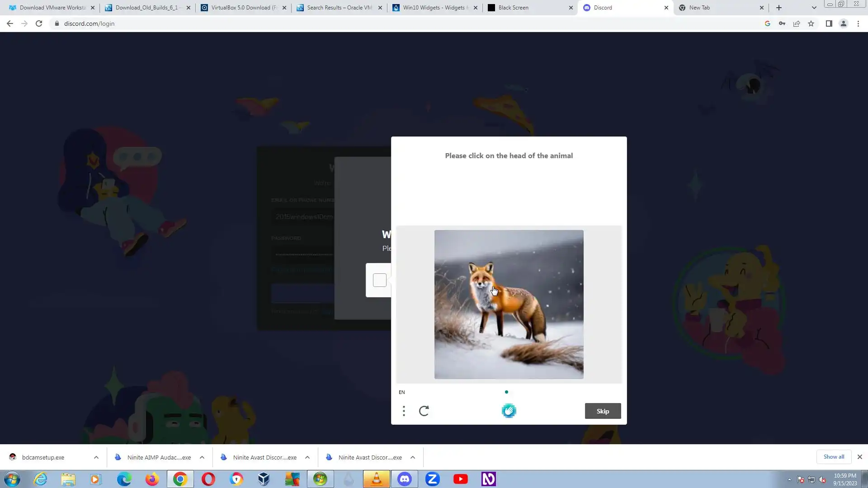Viewport: 868px width, 488px height.
Task: Bookmark this page with the star icon
Action: point(811,23)
